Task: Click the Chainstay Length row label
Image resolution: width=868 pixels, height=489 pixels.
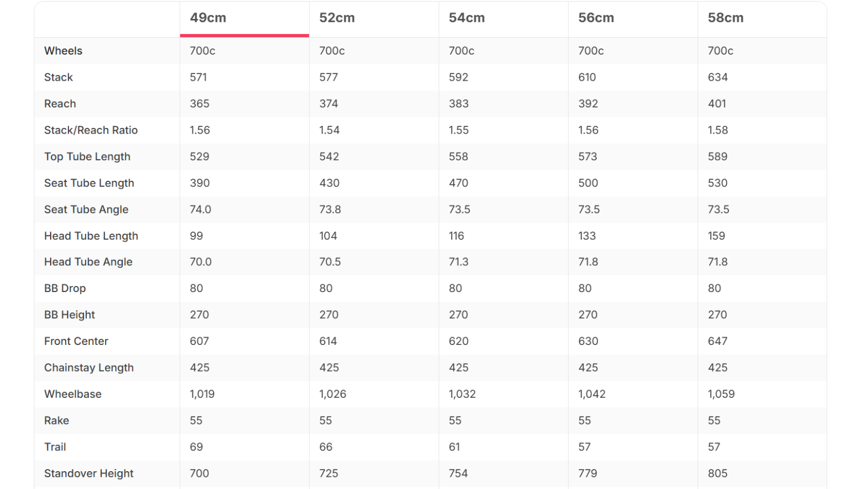Action: (x=89, y=368)
